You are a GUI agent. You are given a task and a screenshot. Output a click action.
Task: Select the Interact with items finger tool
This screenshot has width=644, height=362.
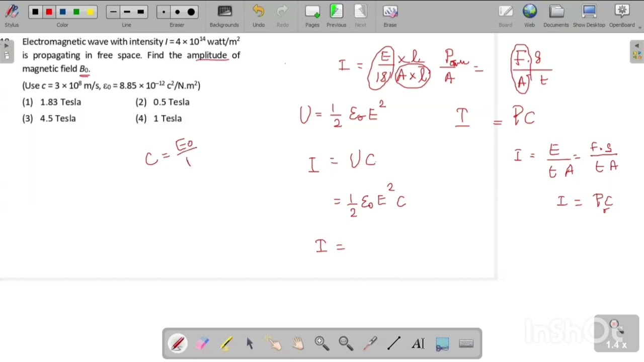pyautogui.click(x=274, y=344)
